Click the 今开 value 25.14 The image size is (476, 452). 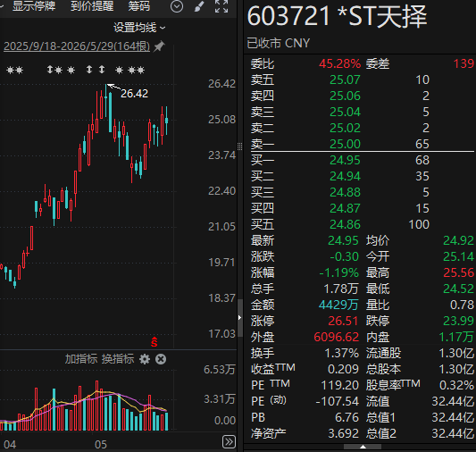(x=458, y=256)
